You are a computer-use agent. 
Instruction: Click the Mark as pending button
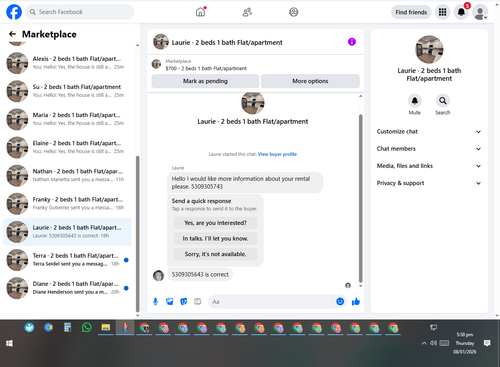pos(205,81)
